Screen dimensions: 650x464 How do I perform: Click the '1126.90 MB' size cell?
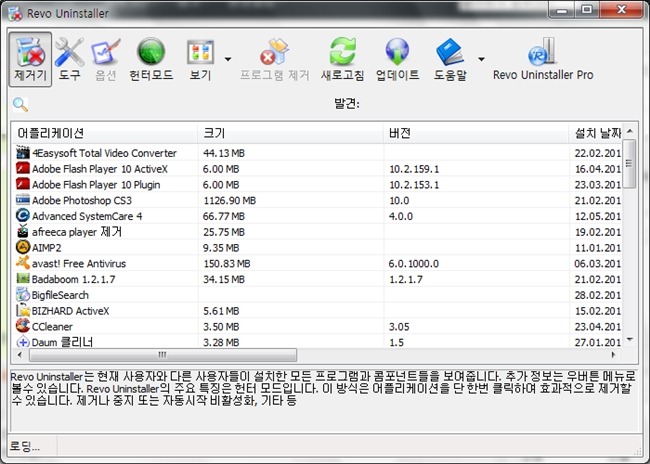pos(229,200)
